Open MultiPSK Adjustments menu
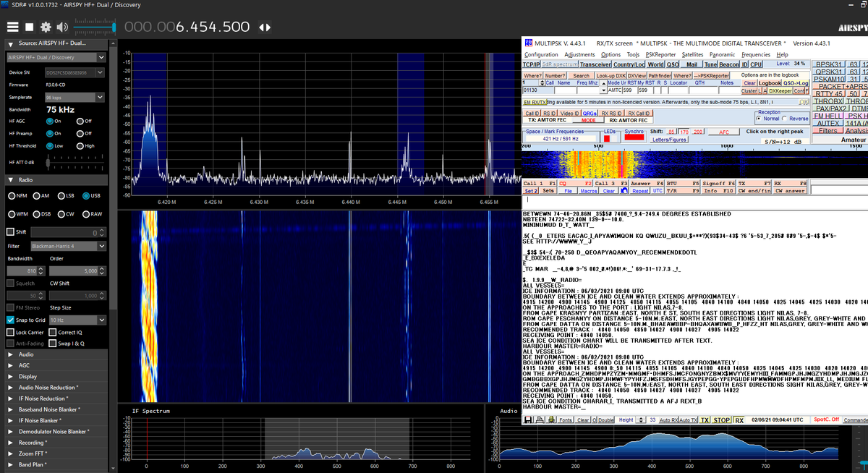868x473 pixels. 579,54
